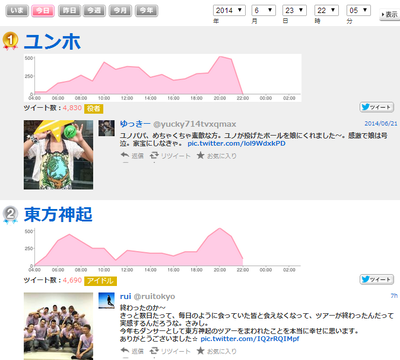Viewport: 400px width, 360px height.
Task: Click the silver rank 2 medal icon
Action: (x=10, y=215)
